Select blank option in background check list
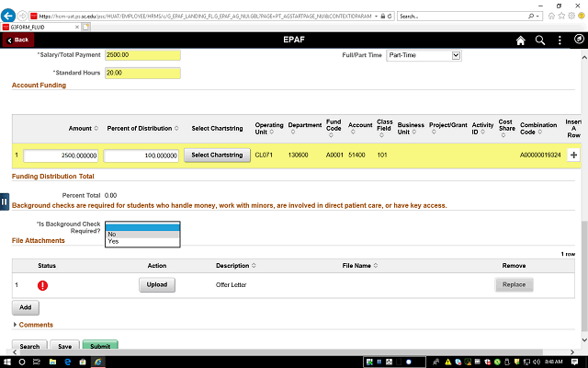 coord(142,227)
